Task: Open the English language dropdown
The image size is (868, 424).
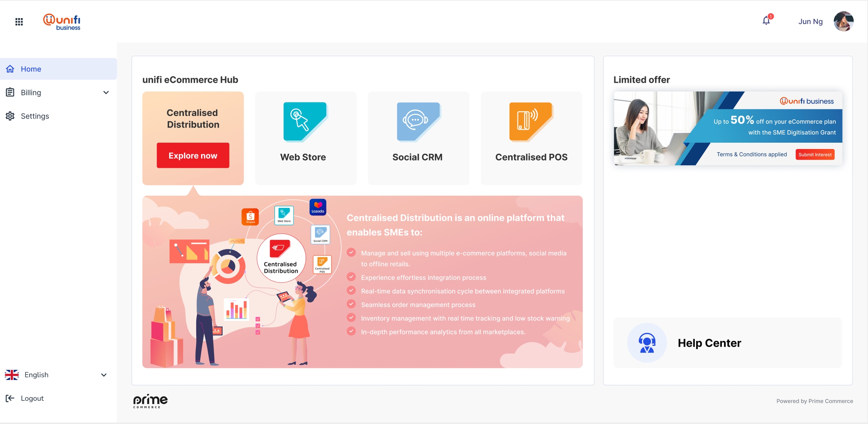Action: pos(104,375)
